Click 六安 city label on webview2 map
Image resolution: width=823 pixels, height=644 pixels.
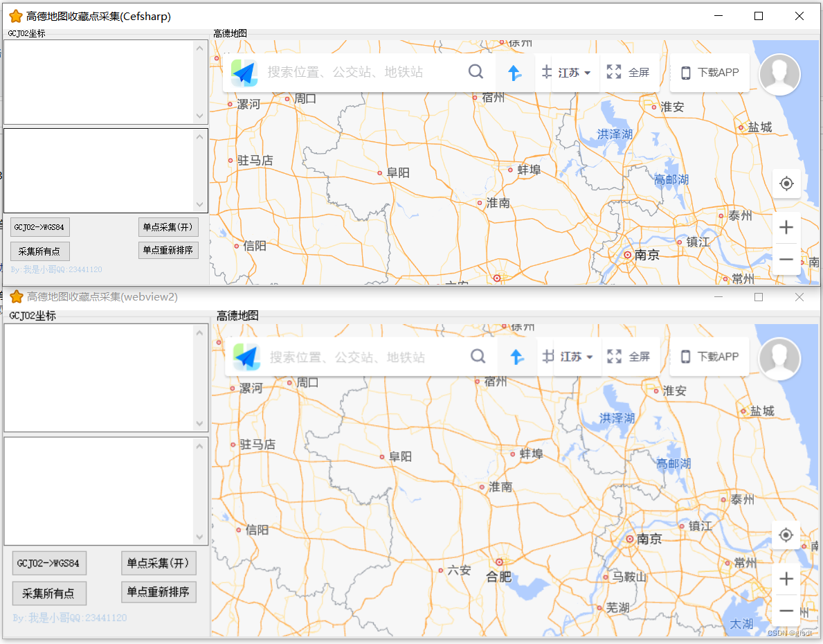click(459, 570)
